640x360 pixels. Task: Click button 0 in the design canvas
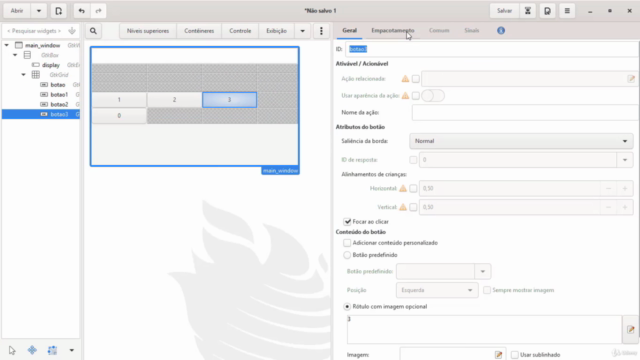119,116
